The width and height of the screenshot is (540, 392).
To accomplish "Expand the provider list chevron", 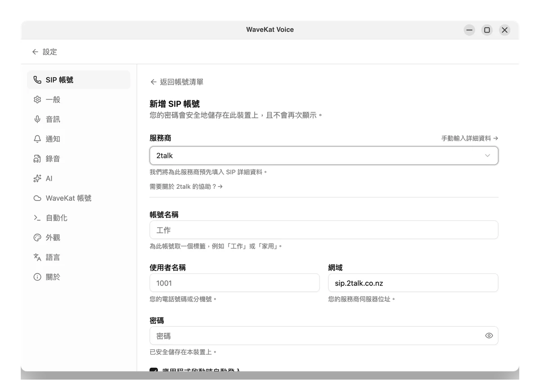I will pyautogui.click(x=487, y=156).
